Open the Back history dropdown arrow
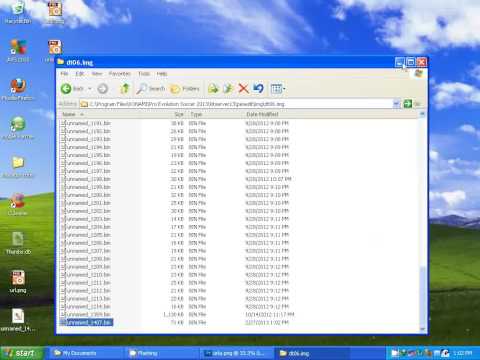 pyautogui.click(x=90, y=89)
